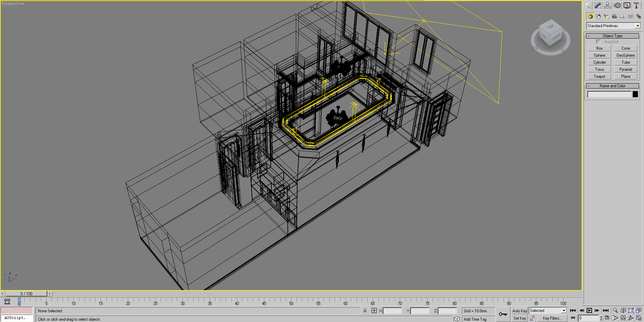Click the Space Warps wave icon
This screenshot has height=322, width=644.
[631, 16]
